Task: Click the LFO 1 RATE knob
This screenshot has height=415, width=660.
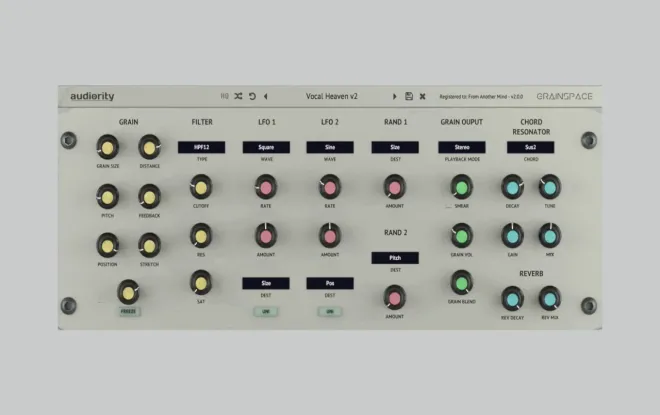Action: (x=266, y=187)
